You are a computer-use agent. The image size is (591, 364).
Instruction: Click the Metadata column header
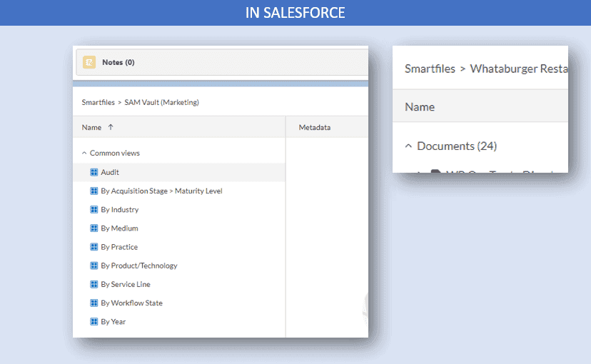pyautogui.click(x=314, y=127)
